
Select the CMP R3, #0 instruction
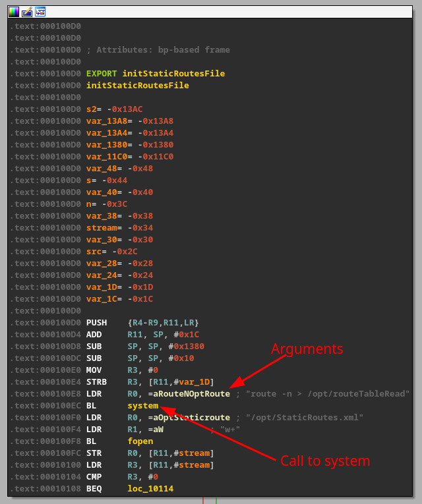(122, 478)
